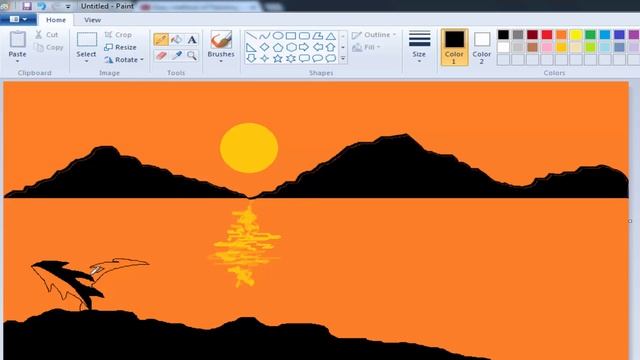Open the Brushes dropdown arrow
Viewport: 640px width, 360px height.
pyautogui.click(x=221, y=61)
